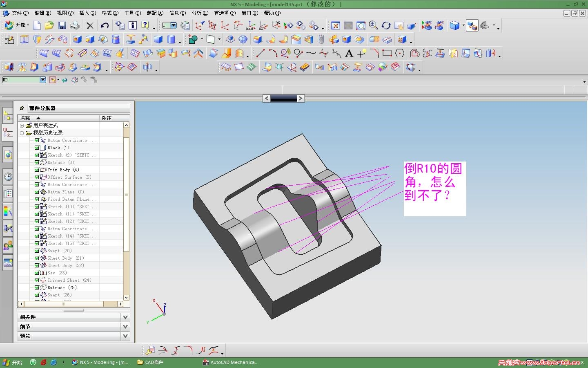Expand the 细节 panel
Viewport: 588px width, 368px height.
coord(125,327)
